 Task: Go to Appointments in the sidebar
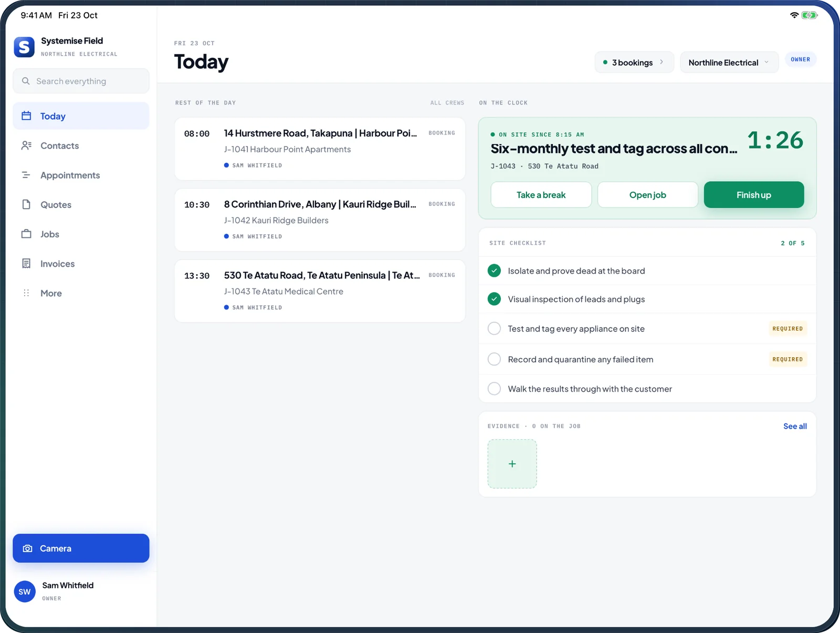coord(81,175)
